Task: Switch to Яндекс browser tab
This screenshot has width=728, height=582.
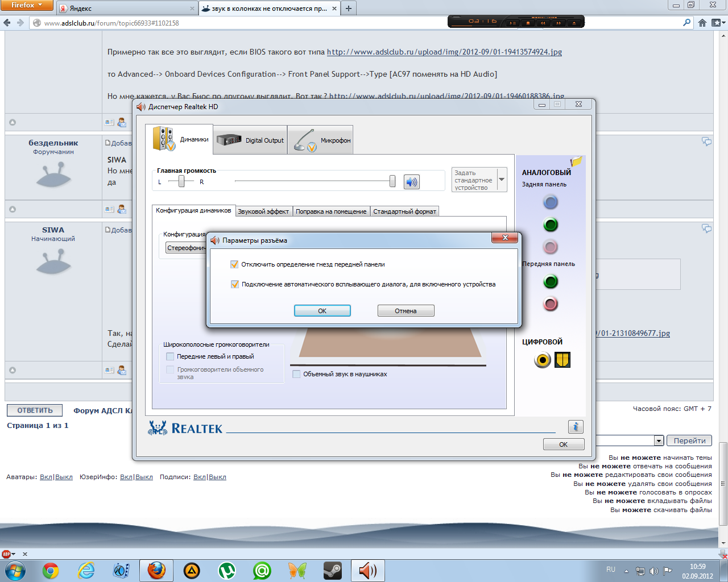Action: tap(127, 9)
